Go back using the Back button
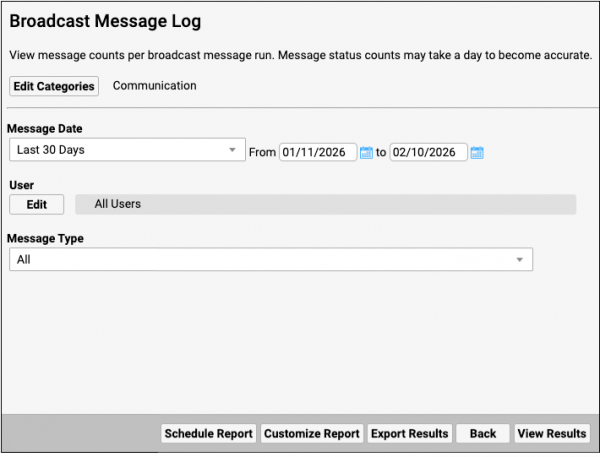Image resolution: width=600 pixels, height=457 pixels. pos(482,433)
